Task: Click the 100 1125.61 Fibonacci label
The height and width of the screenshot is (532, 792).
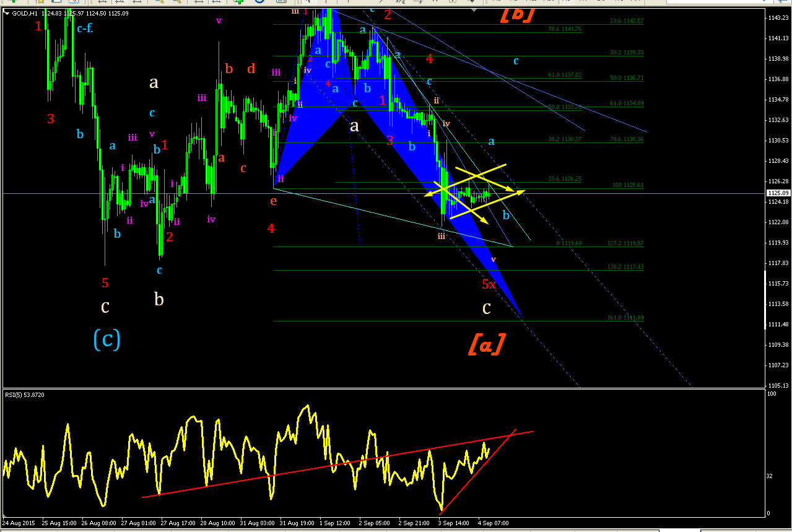Action: [627, 185]
